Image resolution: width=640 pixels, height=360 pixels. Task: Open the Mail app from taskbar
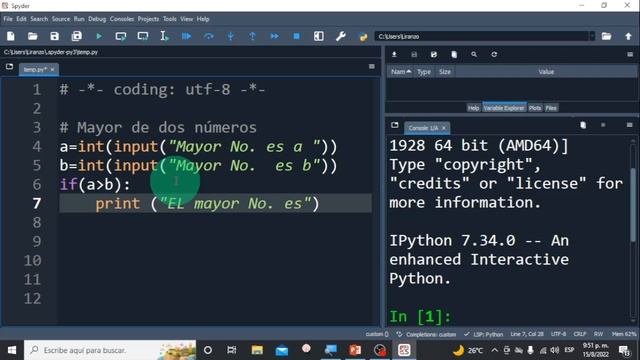pos(282,350)
